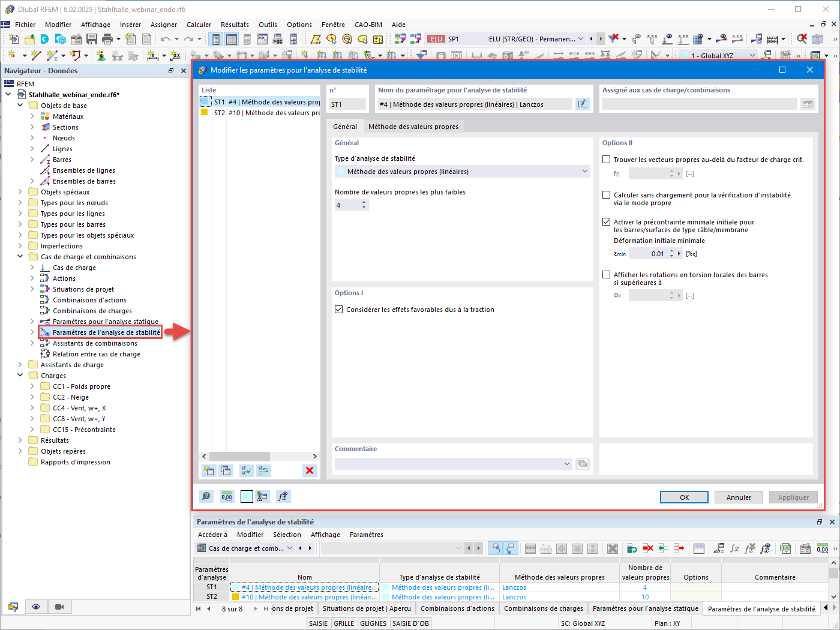Click the new stability analysis setting icon

click(209, 470)
